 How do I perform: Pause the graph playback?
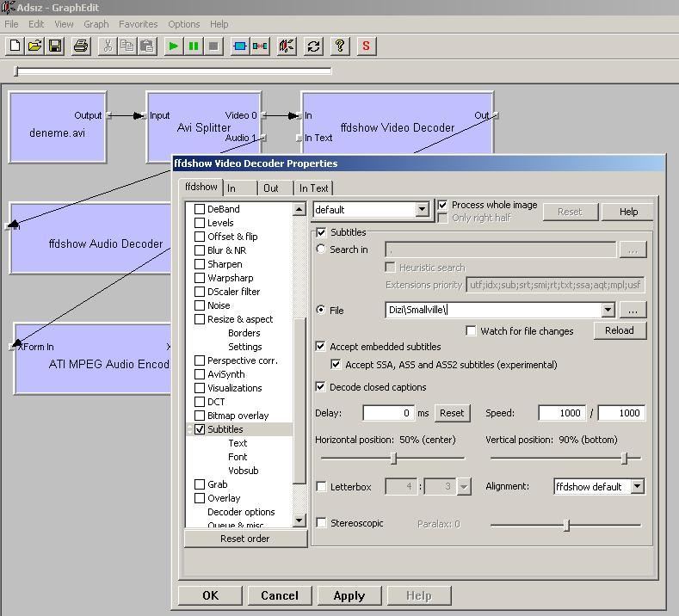pyautogui.click(x=194, y=46)
